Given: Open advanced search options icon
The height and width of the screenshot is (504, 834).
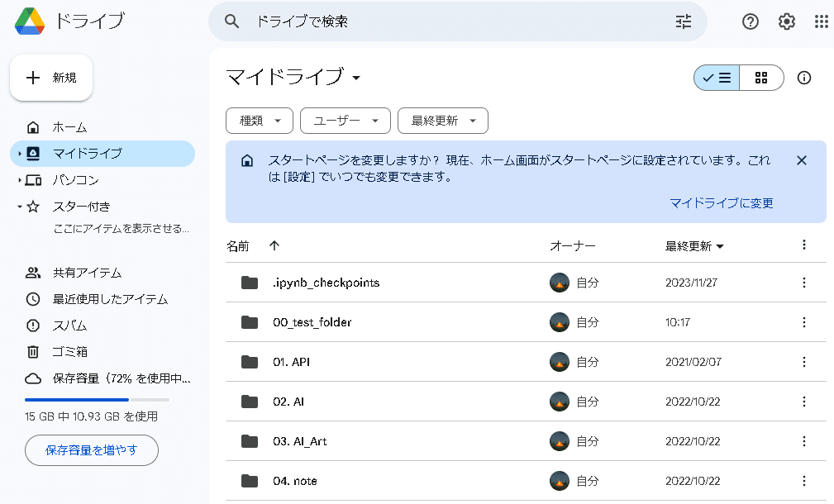Looking at the screenshot, I should (x=683, y=21).
